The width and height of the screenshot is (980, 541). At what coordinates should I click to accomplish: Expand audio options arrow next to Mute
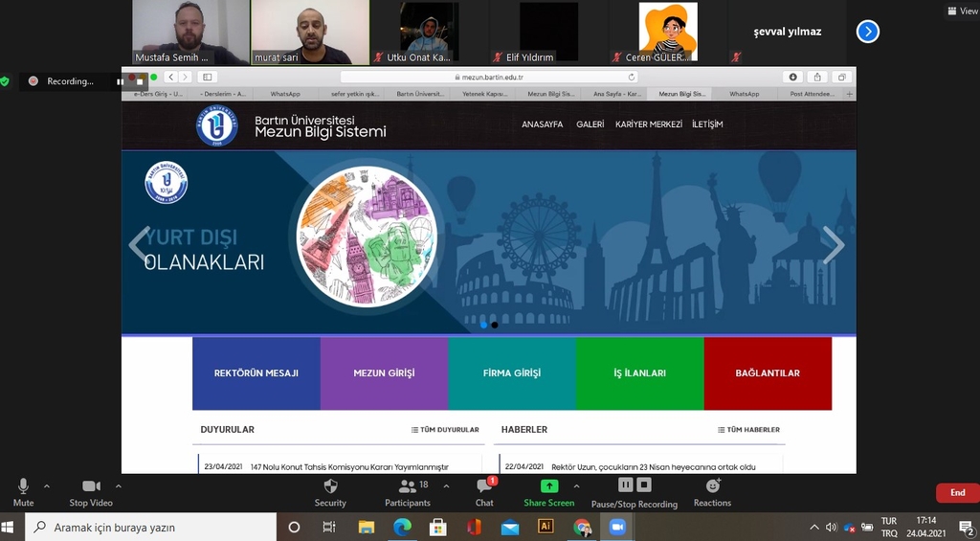point(47,486)
